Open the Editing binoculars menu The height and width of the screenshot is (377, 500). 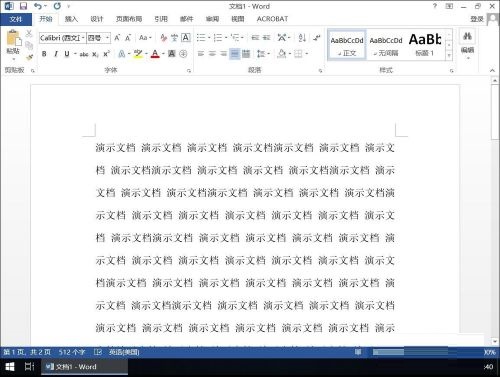467,45
